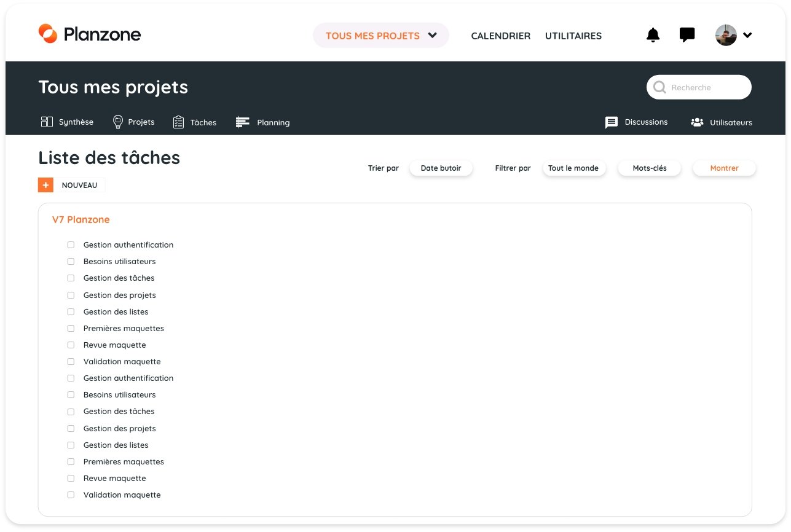Open the first Gestion des listes task text
Screen dimensions: 791x532
(x=116, y=311)
